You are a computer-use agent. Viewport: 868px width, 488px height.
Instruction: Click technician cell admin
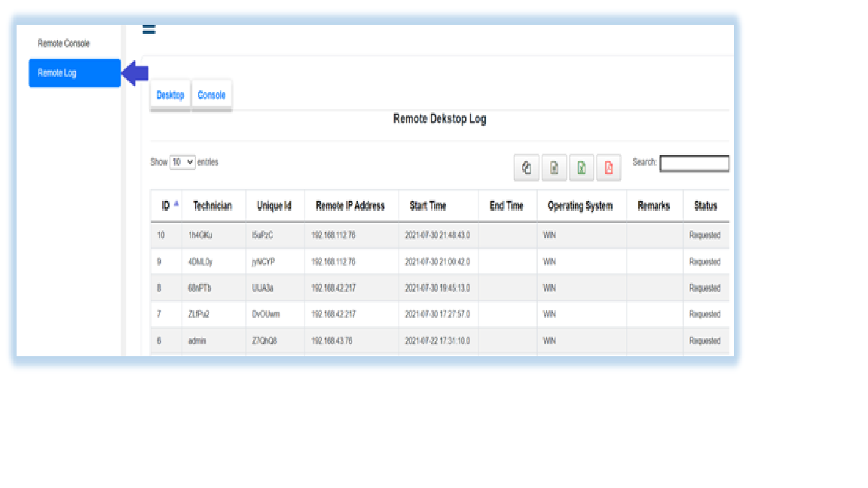click(x=197, y=341)
